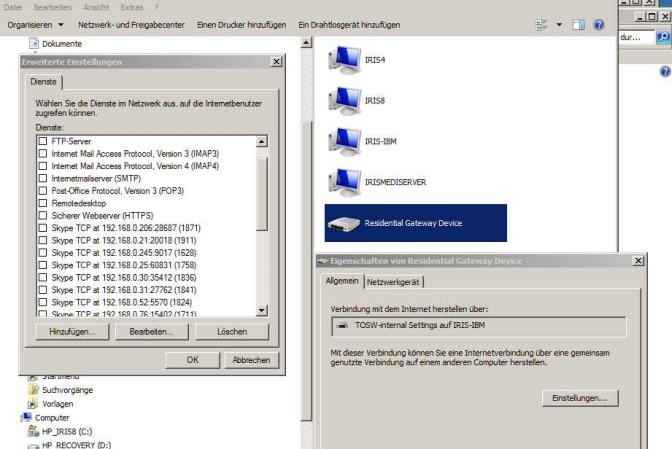Click the Einstellungen... button

579,398
